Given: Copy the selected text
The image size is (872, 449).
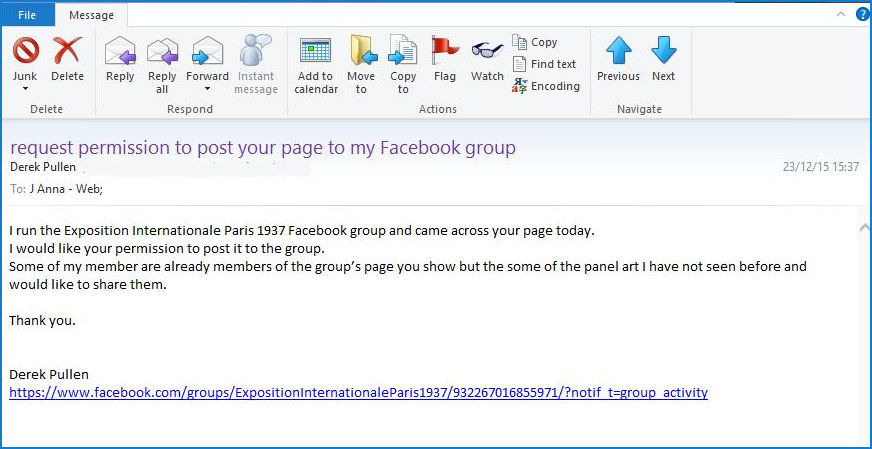Looking at the screenshot, I should pos(535,42).
